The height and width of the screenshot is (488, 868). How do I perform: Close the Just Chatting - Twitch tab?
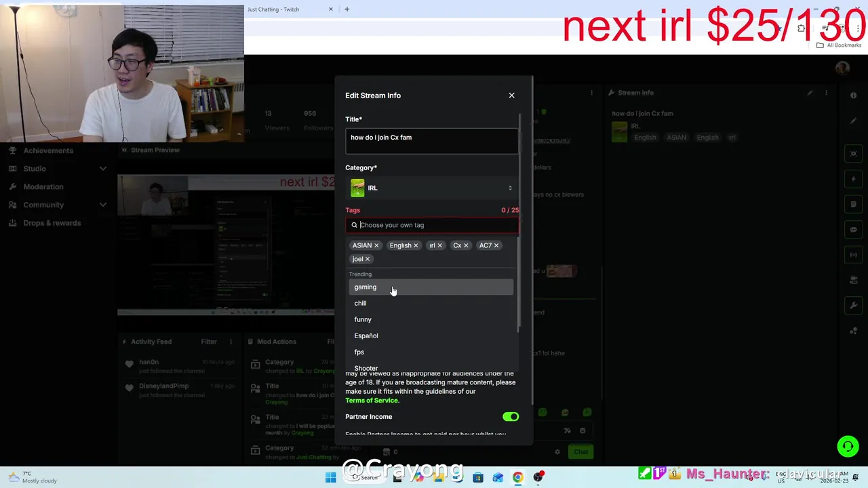pos(331,9)
